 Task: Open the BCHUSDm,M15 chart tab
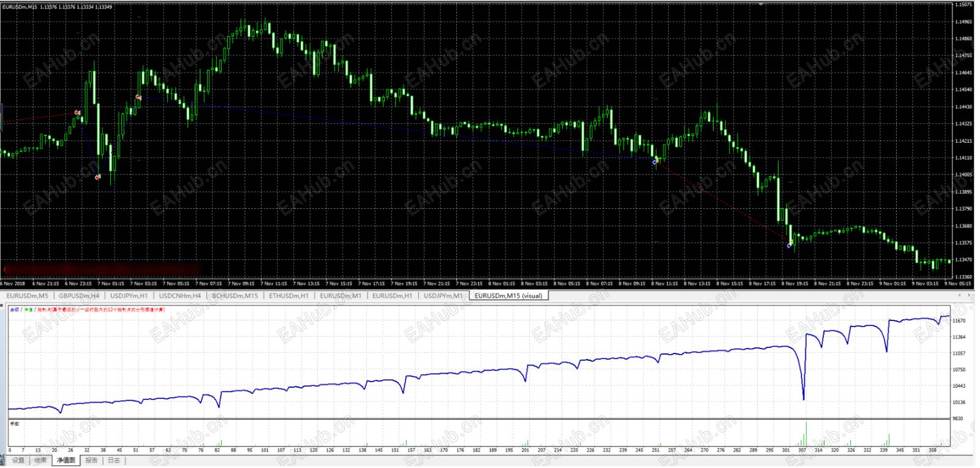click(x=235, y=296)
